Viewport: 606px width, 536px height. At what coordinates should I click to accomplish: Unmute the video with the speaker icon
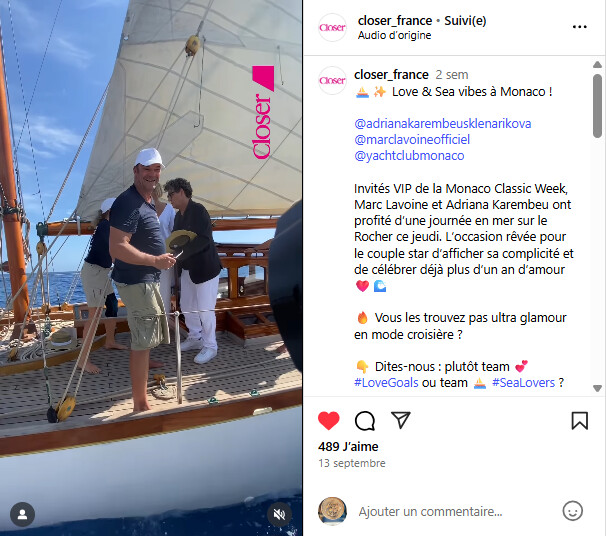pyautogui.click(x=279, y=514)
